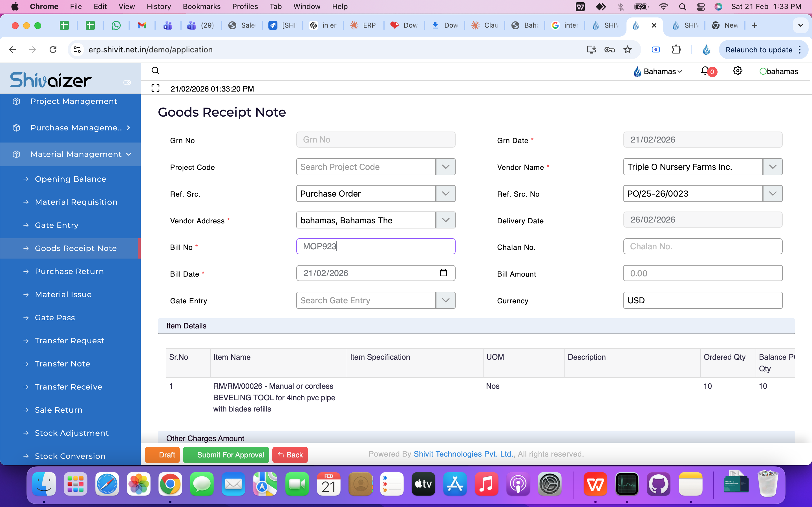Expand the Gate Entry dropdown
The height and width of the screenshot is (507, 812).
pyautogui.click(x=445, y=300)
